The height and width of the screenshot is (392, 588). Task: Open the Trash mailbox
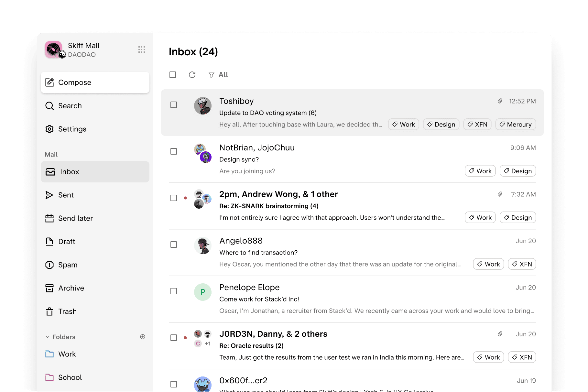pos(95,311)
